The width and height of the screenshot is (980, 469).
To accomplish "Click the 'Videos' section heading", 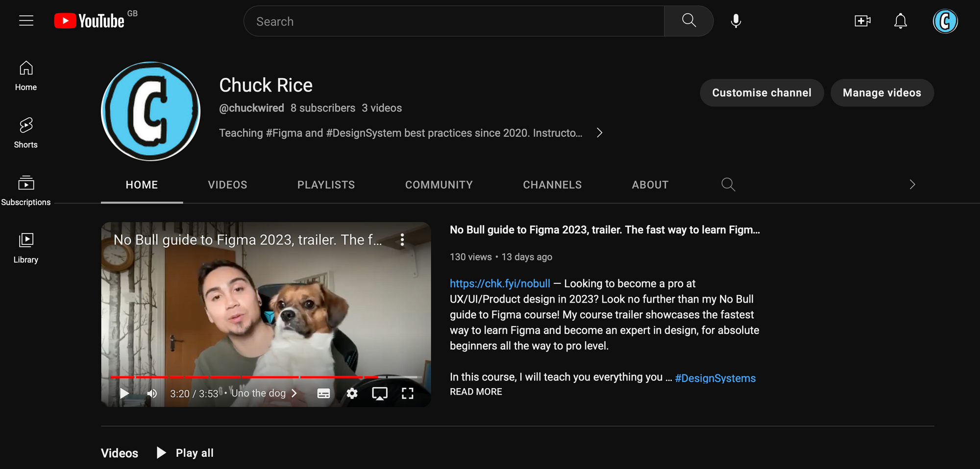I will [120, 453].
